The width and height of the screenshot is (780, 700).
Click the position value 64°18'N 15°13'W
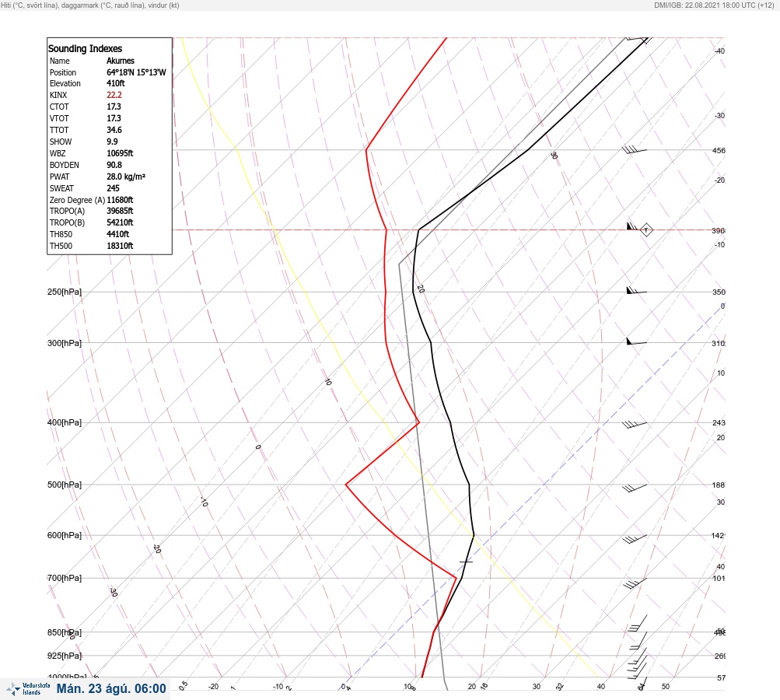(136, 72)
